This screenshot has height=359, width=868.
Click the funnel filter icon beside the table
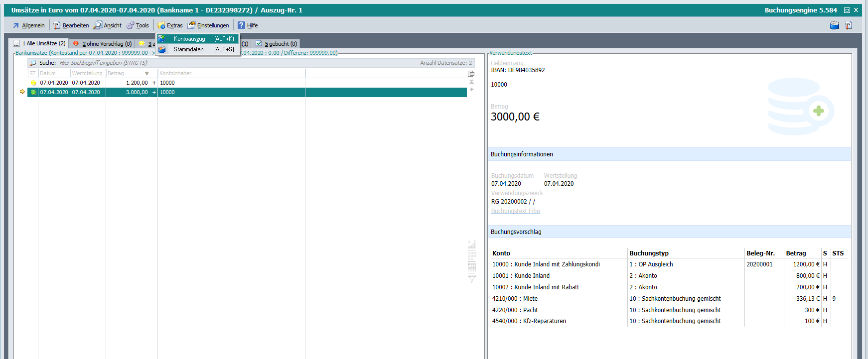[471, 279]
